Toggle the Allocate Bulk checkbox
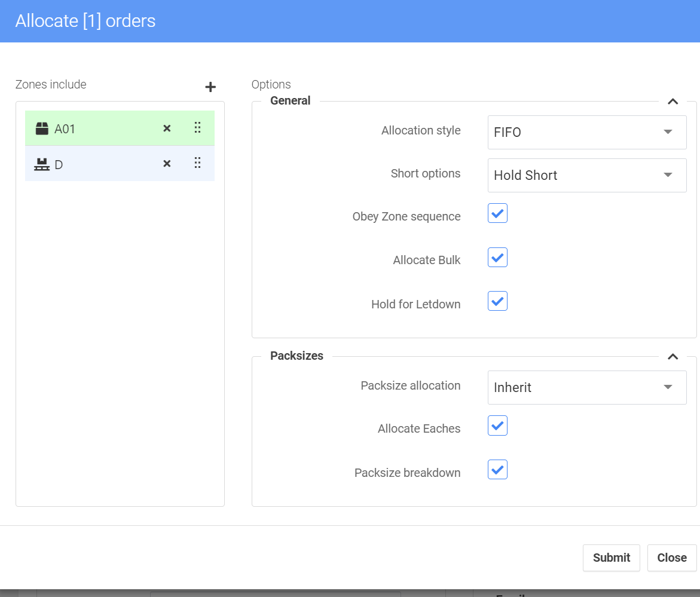Viewport: 700px width, 597px height. 497,258
